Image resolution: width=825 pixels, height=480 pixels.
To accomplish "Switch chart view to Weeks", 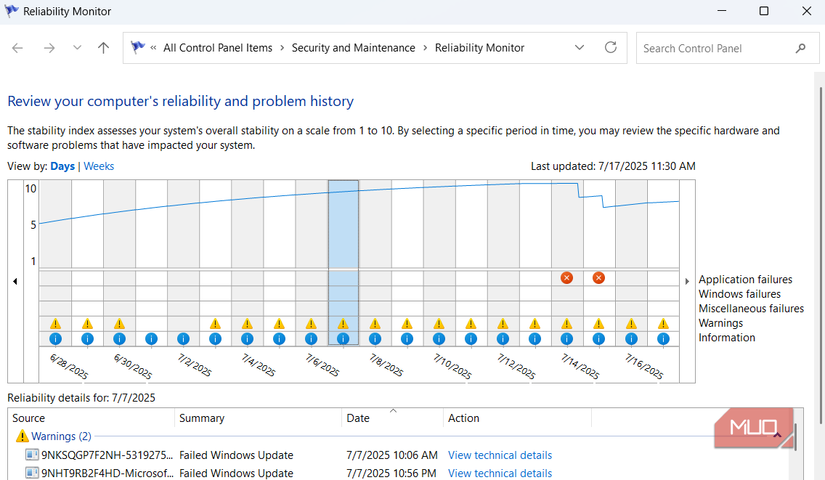I will click(98, 166).
